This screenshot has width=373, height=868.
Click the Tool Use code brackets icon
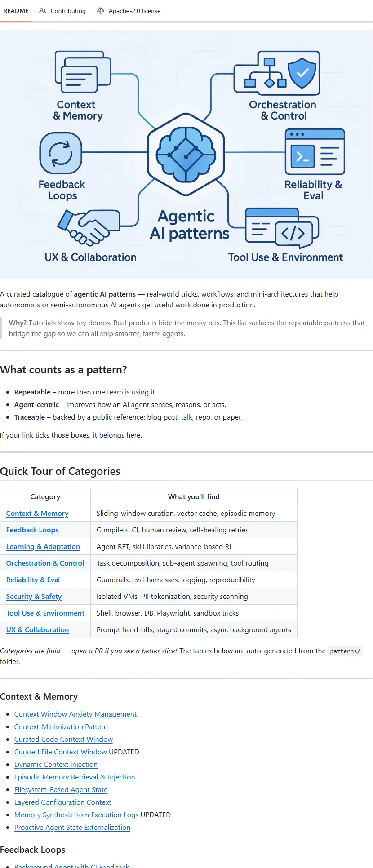coord(293,233)
